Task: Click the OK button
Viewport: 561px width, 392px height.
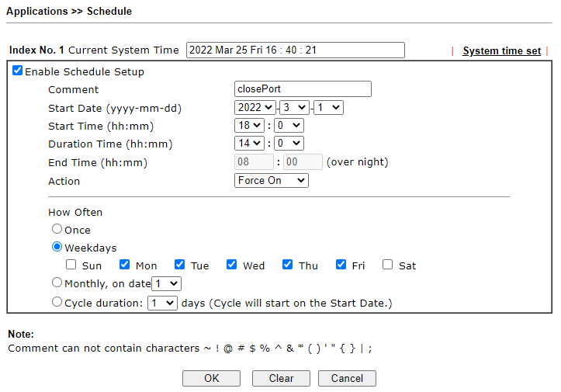Action: (x=212, y=378)
